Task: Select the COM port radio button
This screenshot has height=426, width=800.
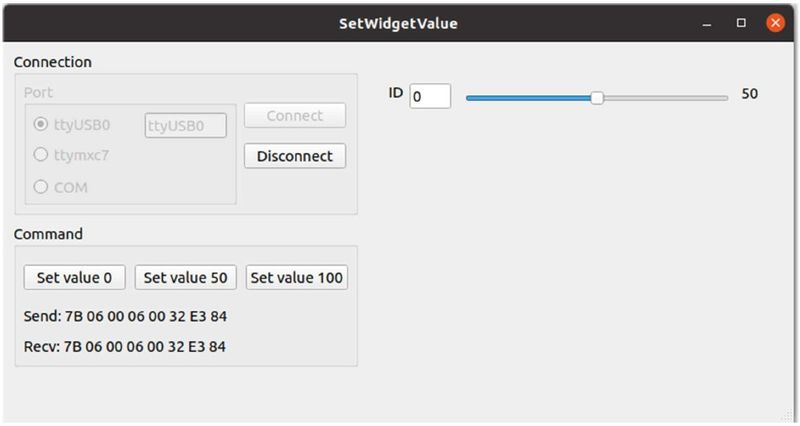Action: [41, 186]
